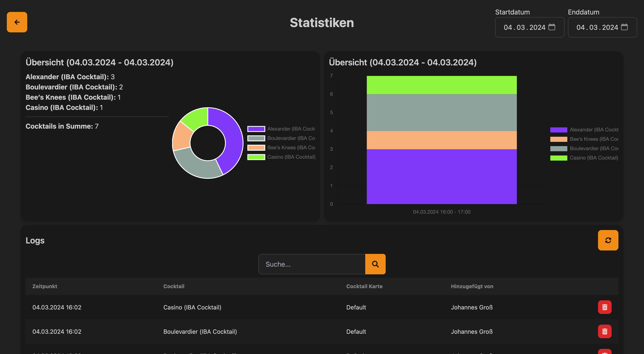Open the Startdatum calendar picker icon
Image resolution: width=644 pixels, height=354 pixels.
552,27
